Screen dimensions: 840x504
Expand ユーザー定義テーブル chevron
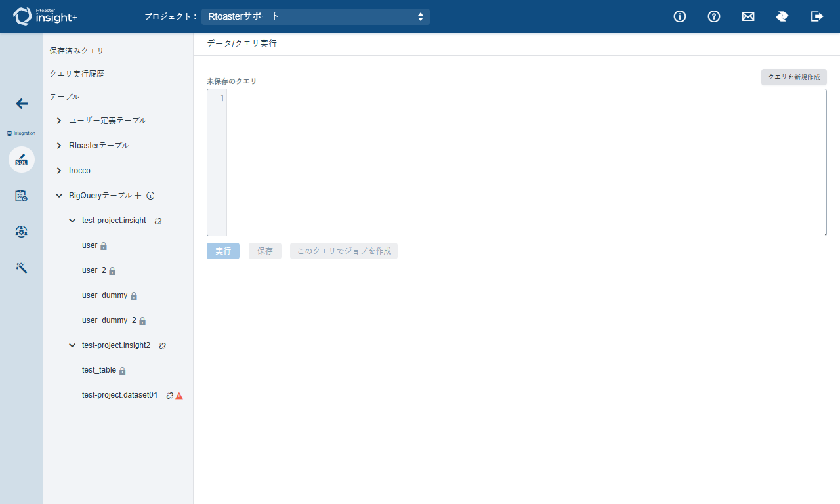[59, 121]
